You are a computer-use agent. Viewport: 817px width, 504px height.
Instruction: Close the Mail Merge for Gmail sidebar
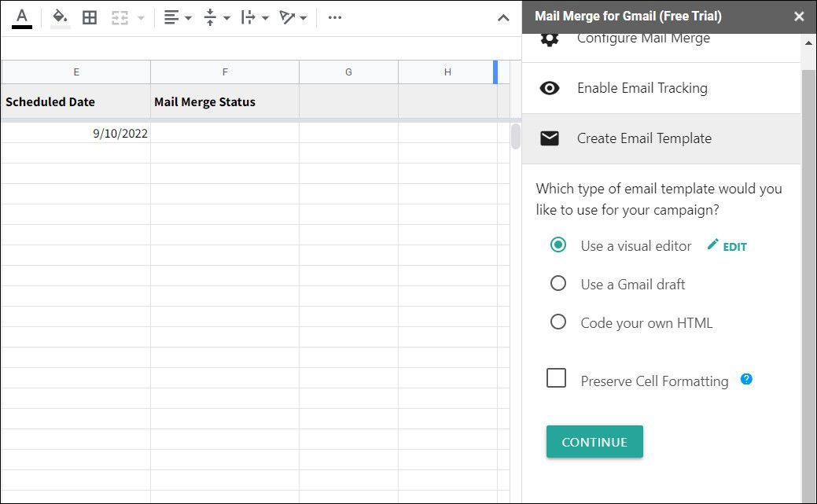click(x=799, y=17)
